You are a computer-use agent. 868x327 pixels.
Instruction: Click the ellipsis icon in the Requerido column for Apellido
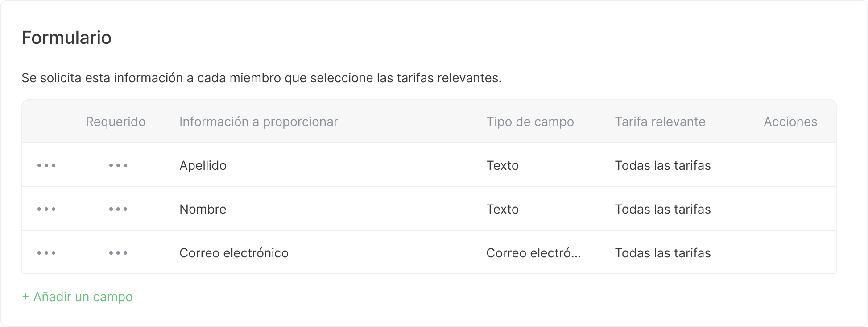click(118, 165)
